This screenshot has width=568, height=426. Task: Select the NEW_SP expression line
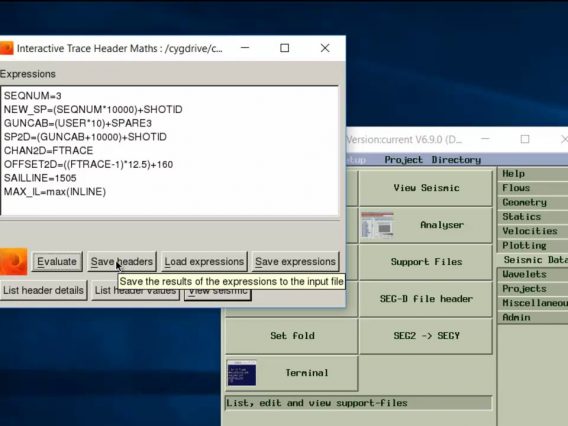pos(93,109)
